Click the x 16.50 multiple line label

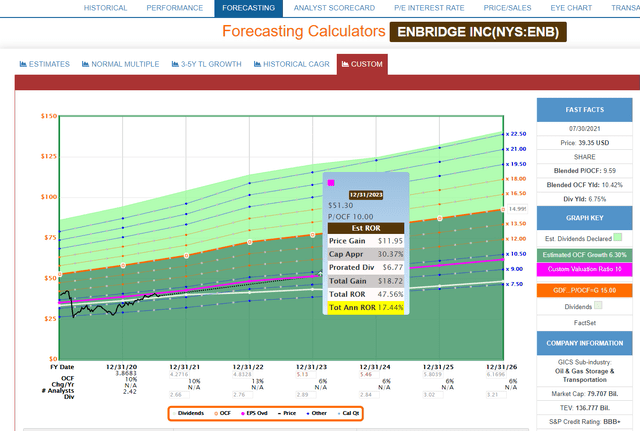click(516, 193)
